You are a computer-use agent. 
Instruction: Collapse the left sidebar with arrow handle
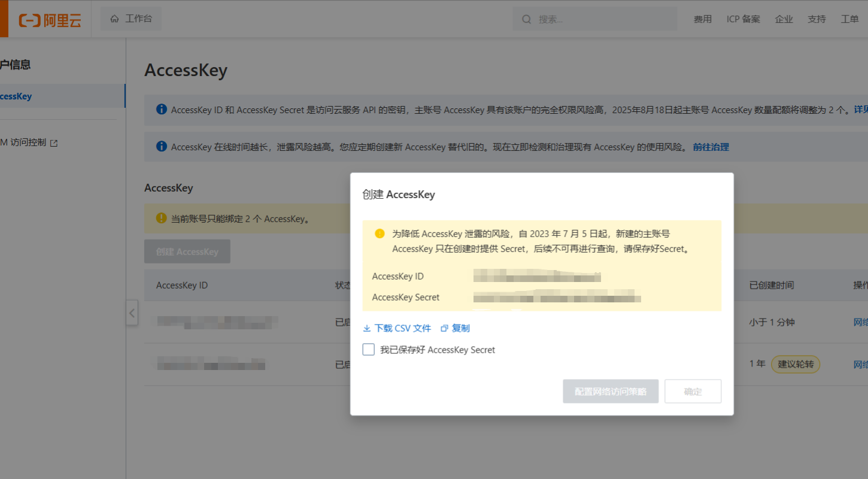click(132, 313)
